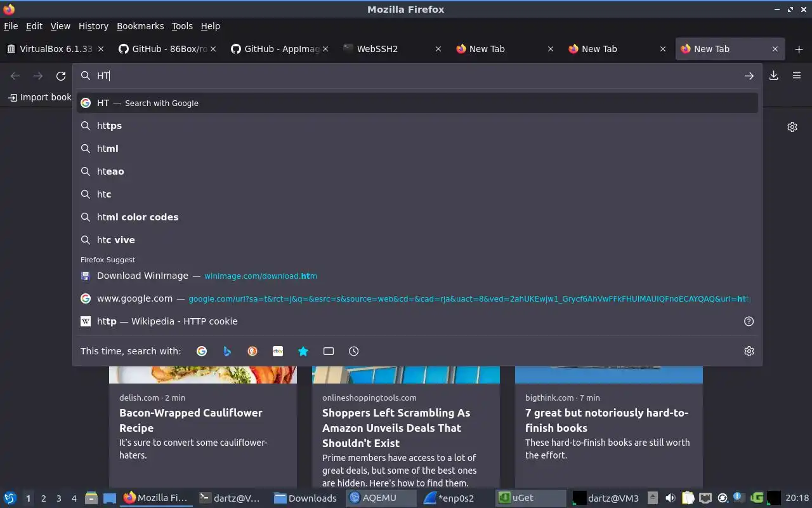
Task: Open the History menu
Action: [x=93, y=26]
